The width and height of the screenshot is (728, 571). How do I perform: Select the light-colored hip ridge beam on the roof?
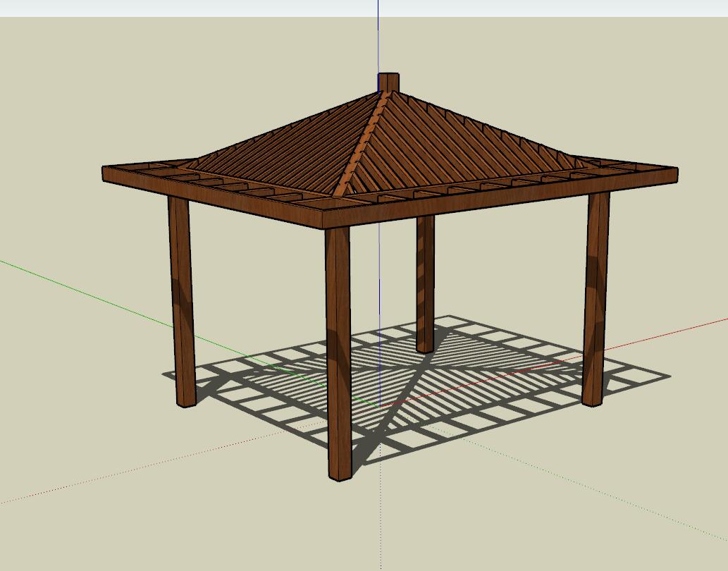pos(364,144)
